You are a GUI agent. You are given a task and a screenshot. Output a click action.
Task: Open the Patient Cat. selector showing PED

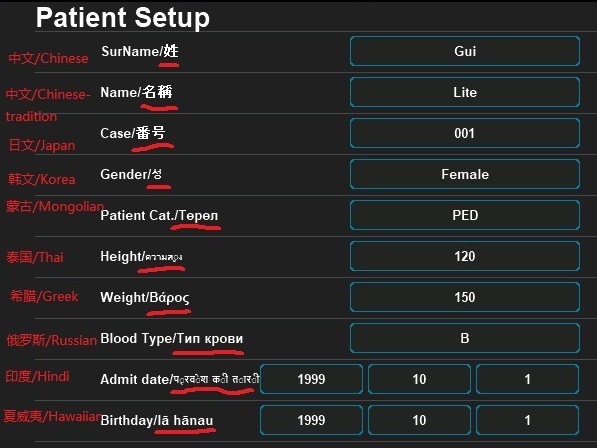465,215
